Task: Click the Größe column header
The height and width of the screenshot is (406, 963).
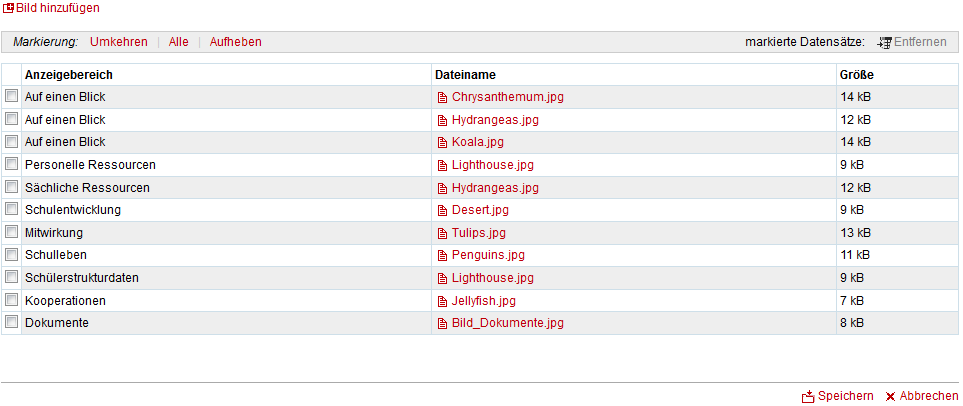Action: tap(856, 75)
